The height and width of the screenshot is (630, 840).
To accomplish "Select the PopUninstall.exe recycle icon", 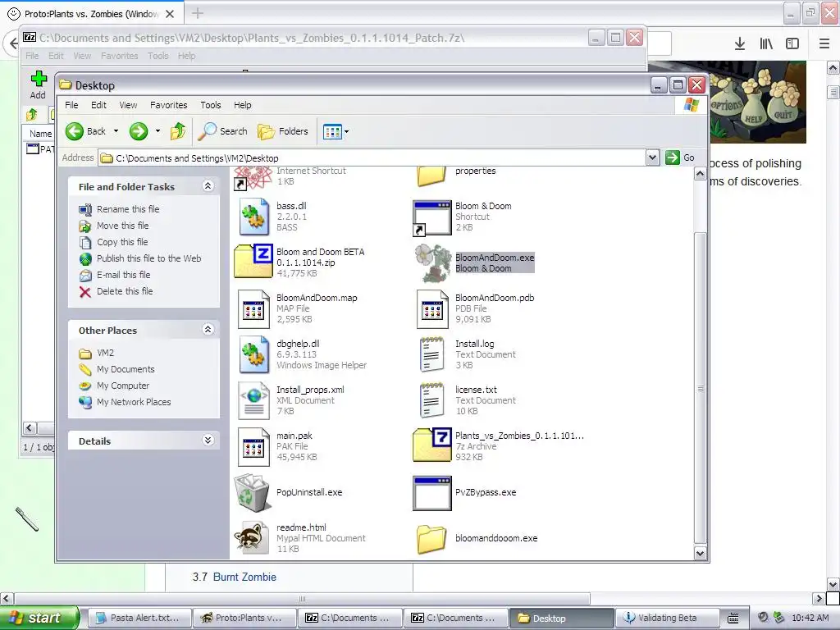I will coord(252,493).
